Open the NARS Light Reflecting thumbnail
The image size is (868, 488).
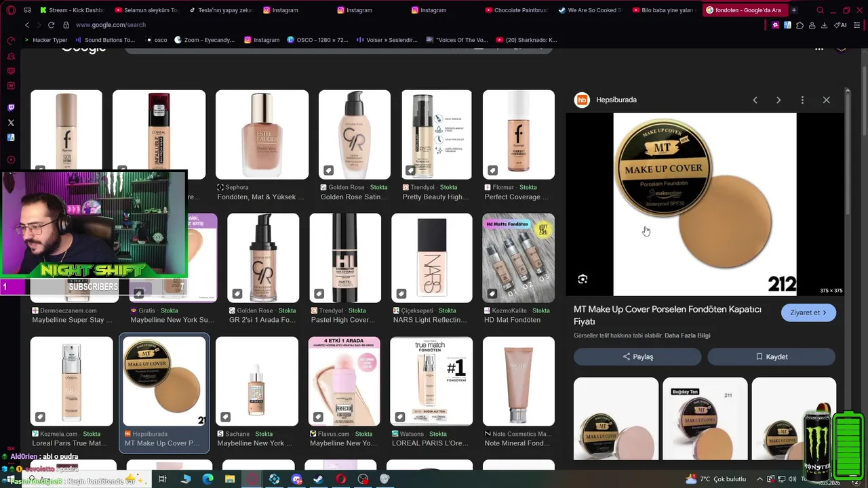click(x=432, y=258)
